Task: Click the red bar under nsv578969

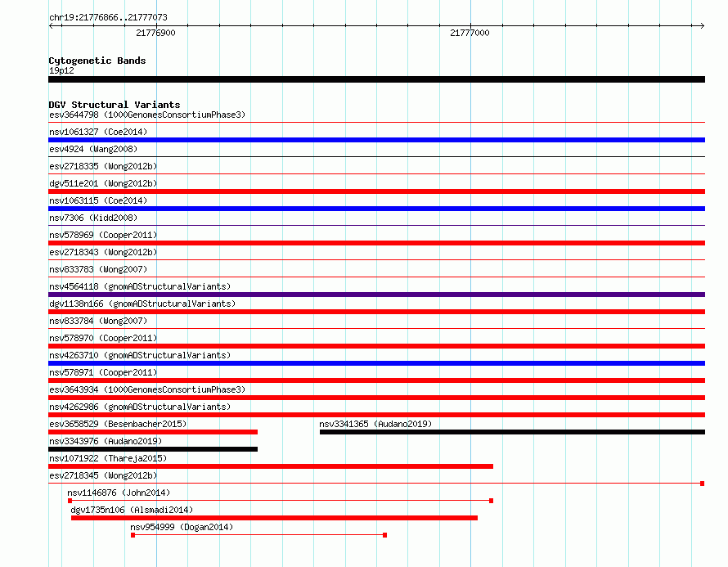Action: tap(376, 243)
